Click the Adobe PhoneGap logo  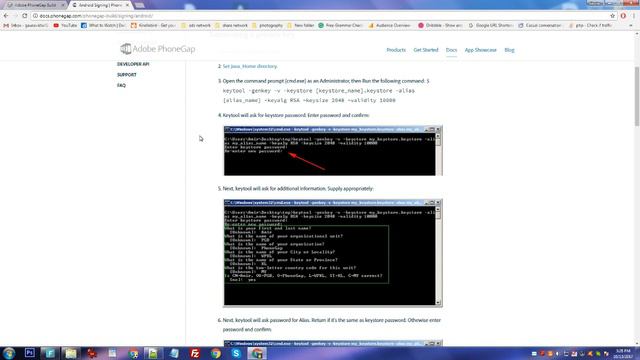pos(158,49)
